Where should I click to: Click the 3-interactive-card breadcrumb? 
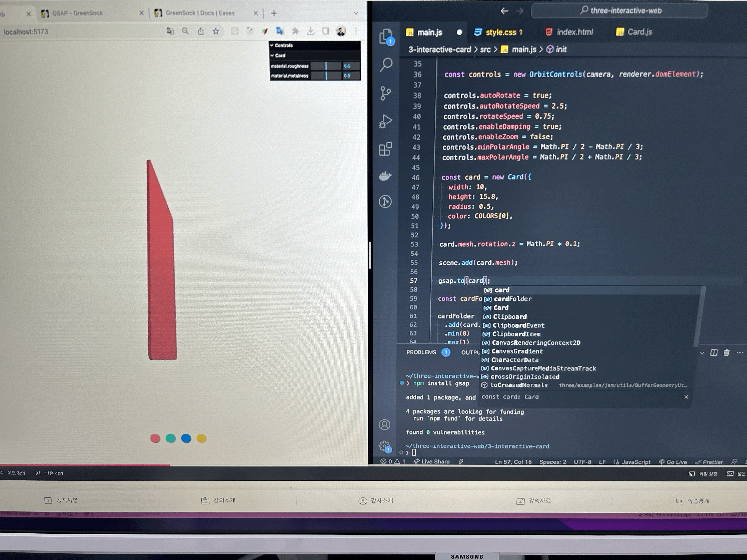[439, 50]
